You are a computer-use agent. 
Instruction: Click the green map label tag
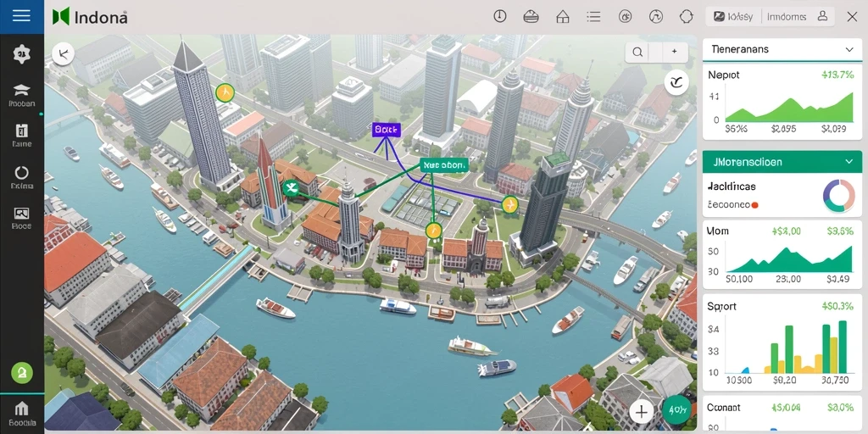pyautogui.click(x=443, y=165)
